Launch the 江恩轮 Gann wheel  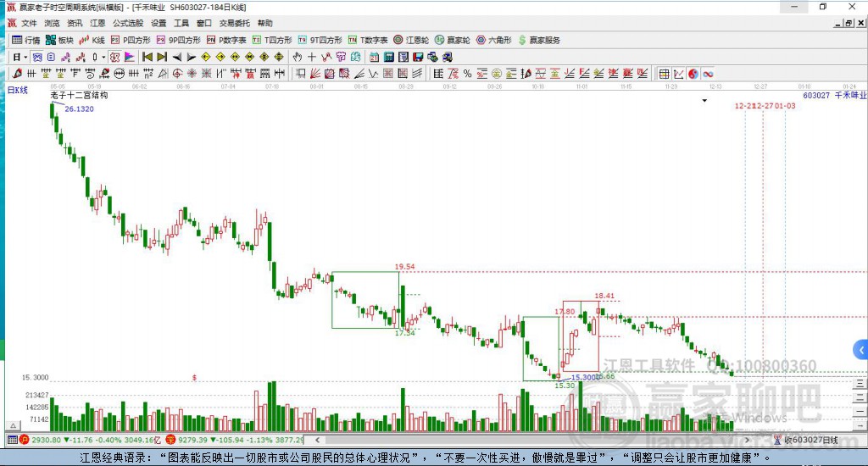pyautogui.click(x=411, y=40)
